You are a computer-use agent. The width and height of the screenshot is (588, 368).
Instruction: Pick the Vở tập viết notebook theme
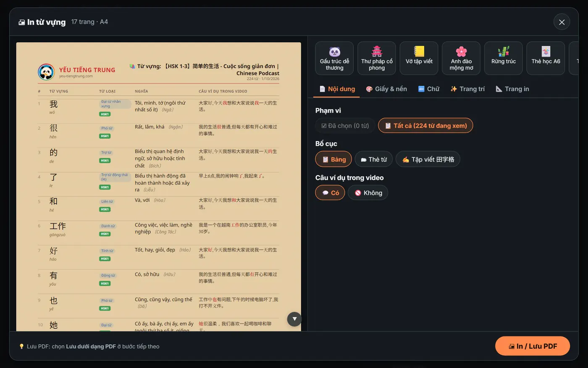click(419, 58)
